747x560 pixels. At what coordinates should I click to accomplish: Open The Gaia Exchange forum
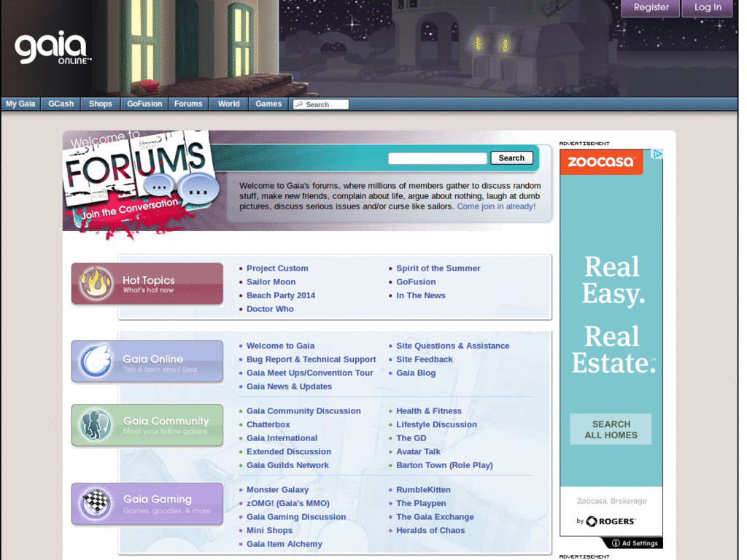[435, 517]
